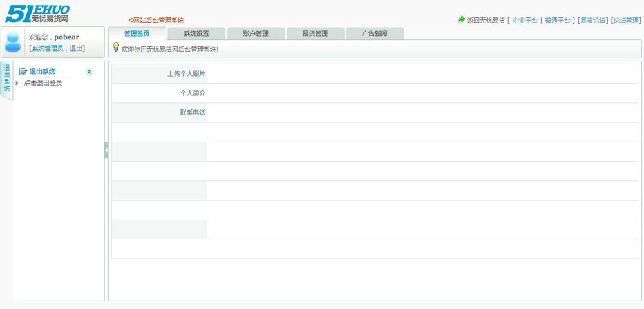644x309 pixels.
Task: Open the 系统设置 tab
Action: (196, 33)
